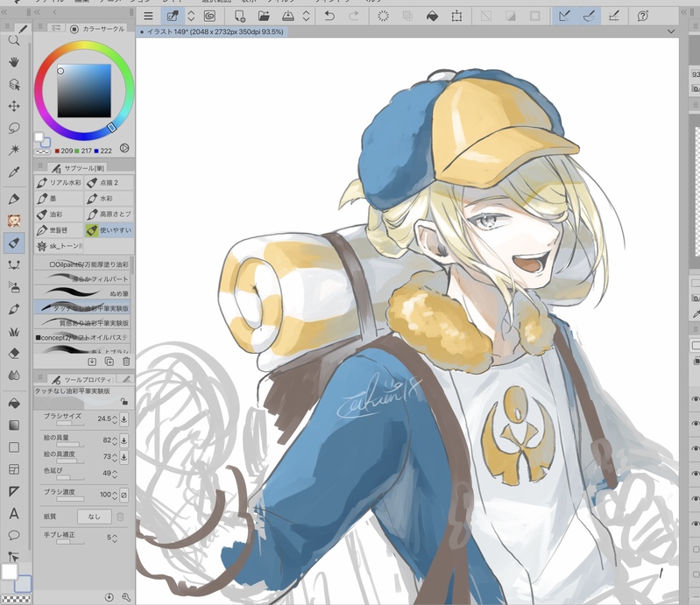Select the main color white swatch at bottom
Screen dimensions: 700x605
10,572
